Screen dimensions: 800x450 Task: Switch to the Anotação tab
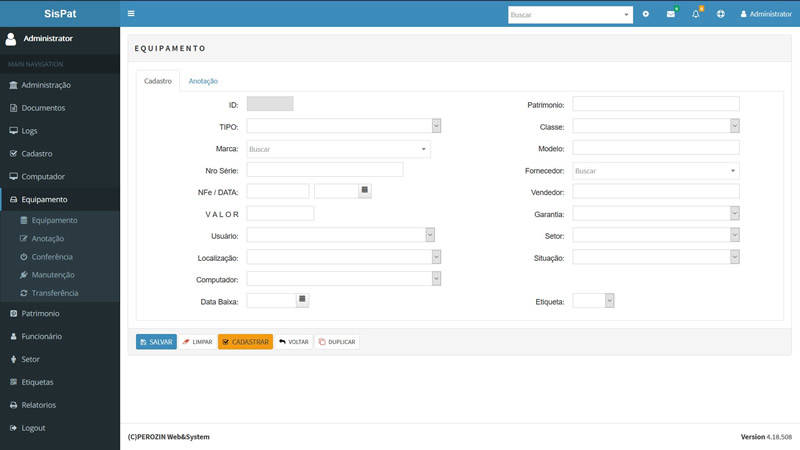point(203,81)
